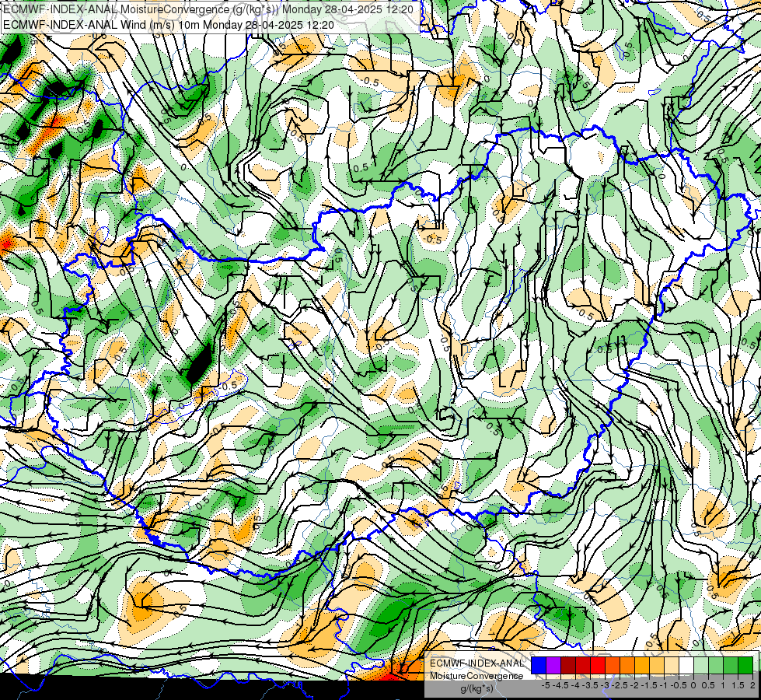
Task: Pick the darkest green swatch at scale end
Action: click(x=745, y=666)
